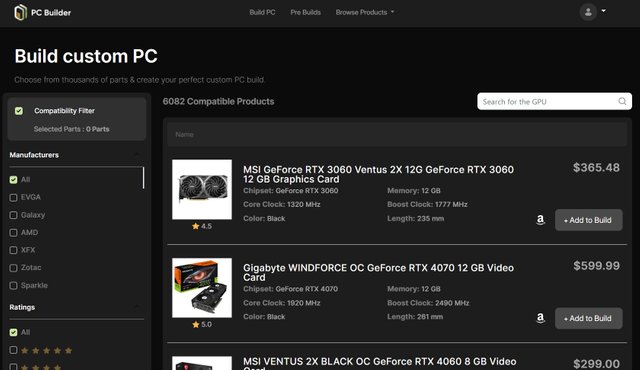Check the Sparkle manufacturer checkbox

tap(13, 286)
